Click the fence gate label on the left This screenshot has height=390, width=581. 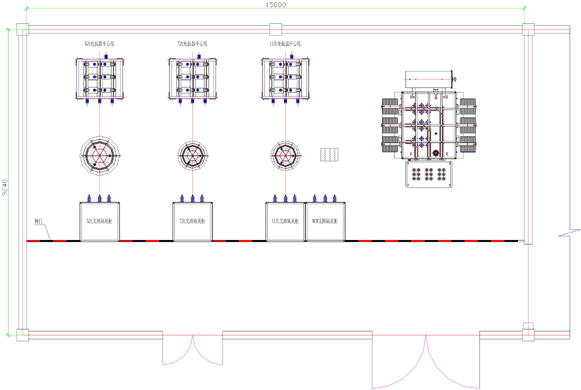(38, 221)
